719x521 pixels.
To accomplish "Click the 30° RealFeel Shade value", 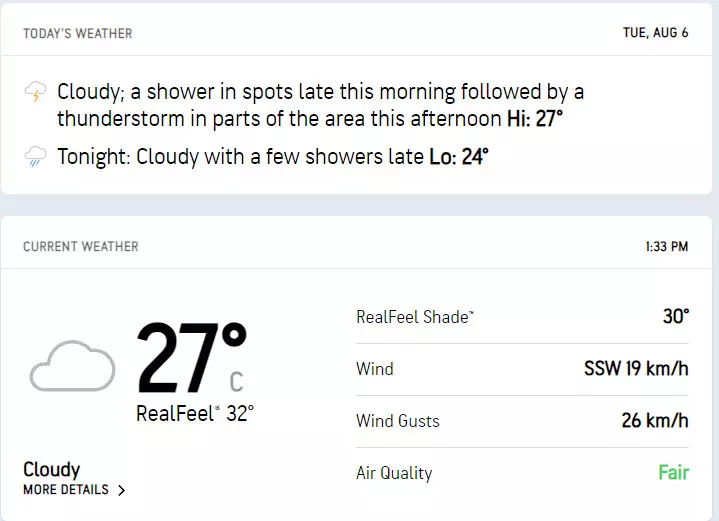I will [676, 317].
